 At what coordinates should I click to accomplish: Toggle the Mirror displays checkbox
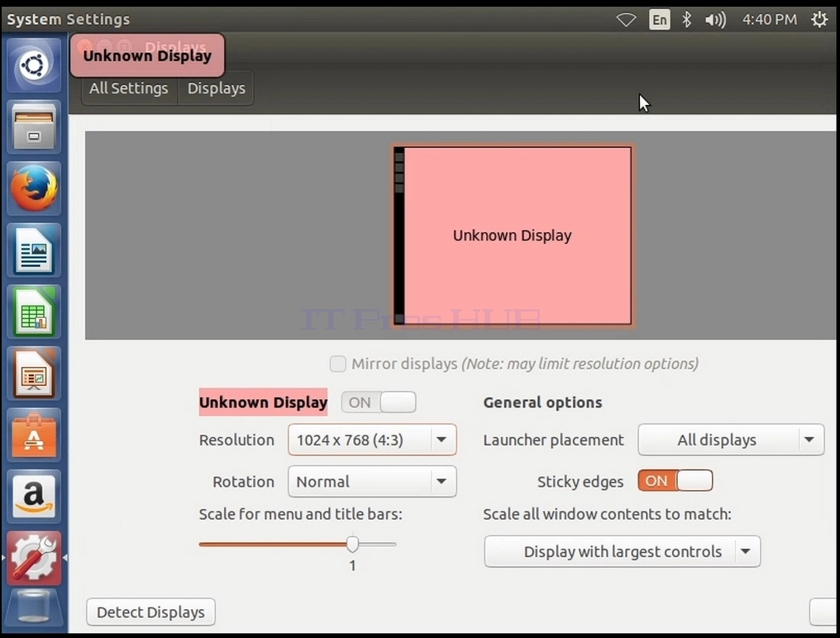pyautogui.click(x=337, y=364)
